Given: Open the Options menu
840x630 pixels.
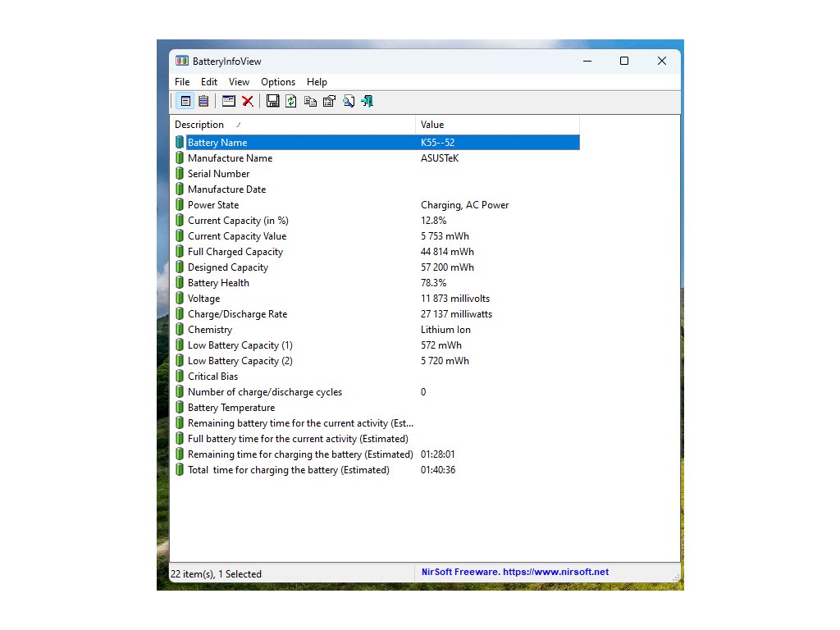Looking at the screenshot, I should click(278, 82).
